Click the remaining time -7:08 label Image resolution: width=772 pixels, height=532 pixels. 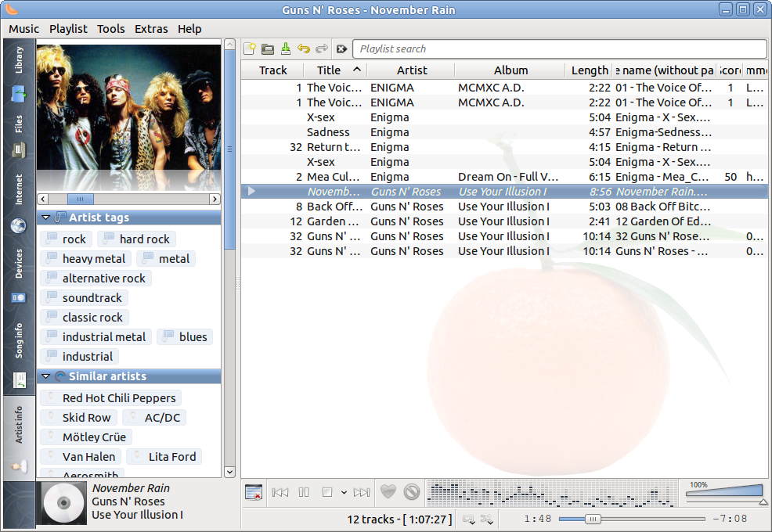(731, 519)
